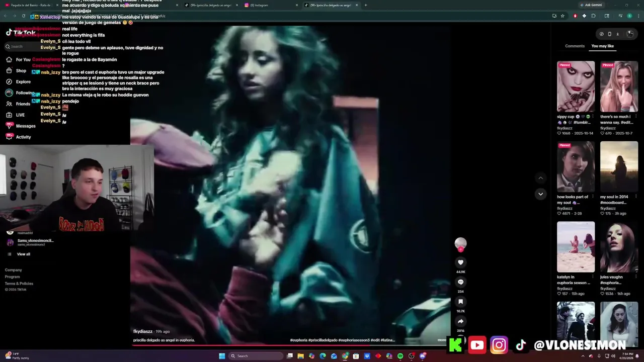Viewport: 644px width, 362px height.
Task: Open the Terms & Policies footer link
Action: [x=19, y=283]
